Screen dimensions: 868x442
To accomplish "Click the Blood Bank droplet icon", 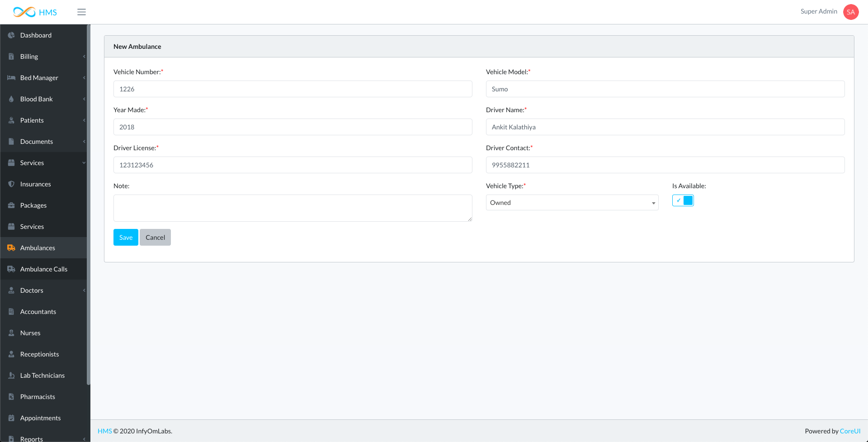I will point(11,99).
